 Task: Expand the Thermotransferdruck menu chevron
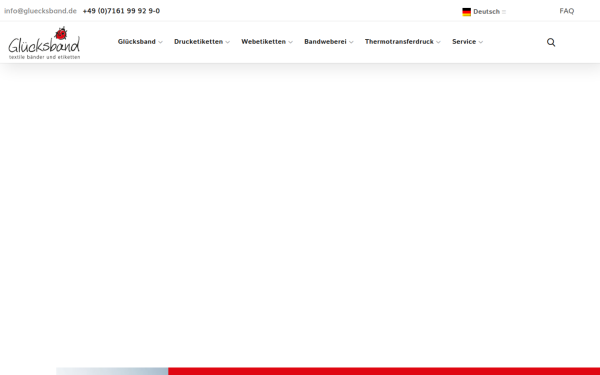[438, 42]
